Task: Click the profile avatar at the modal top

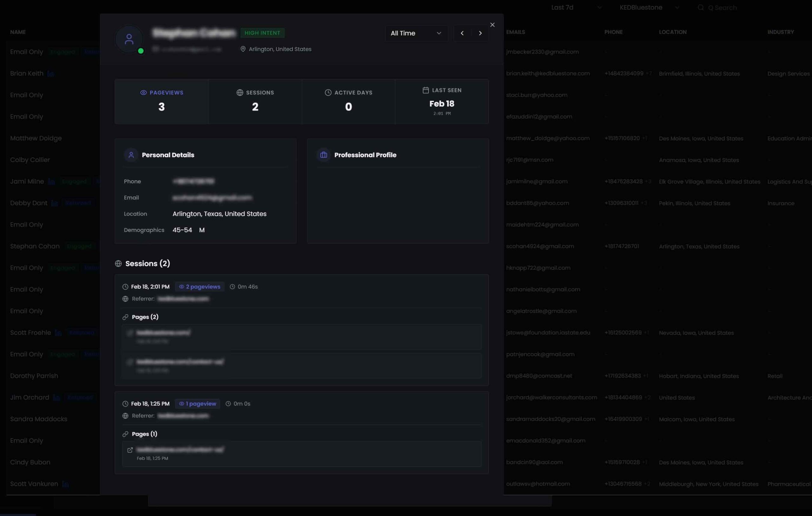Action: click(x=129, y=39)
